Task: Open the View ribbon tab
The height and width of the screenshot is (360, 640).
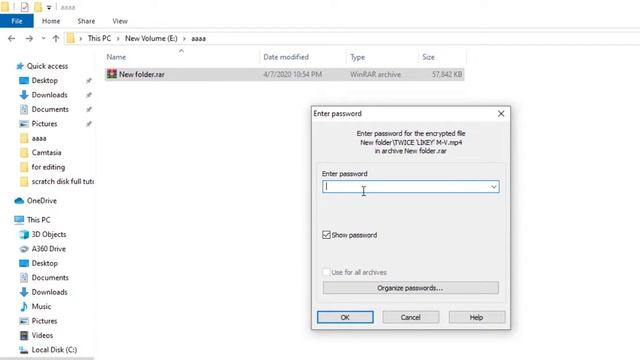Action: [x=120, y=21]
